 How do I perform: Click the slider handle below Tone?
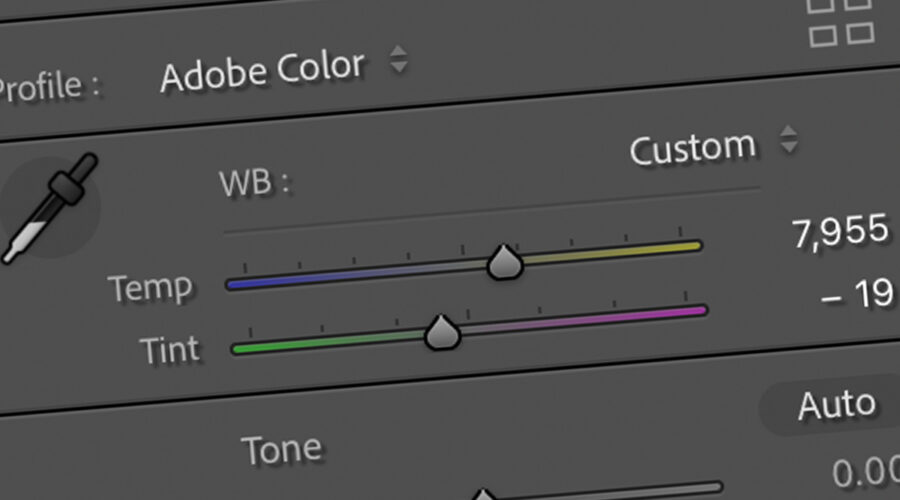(x=484, y=495)
